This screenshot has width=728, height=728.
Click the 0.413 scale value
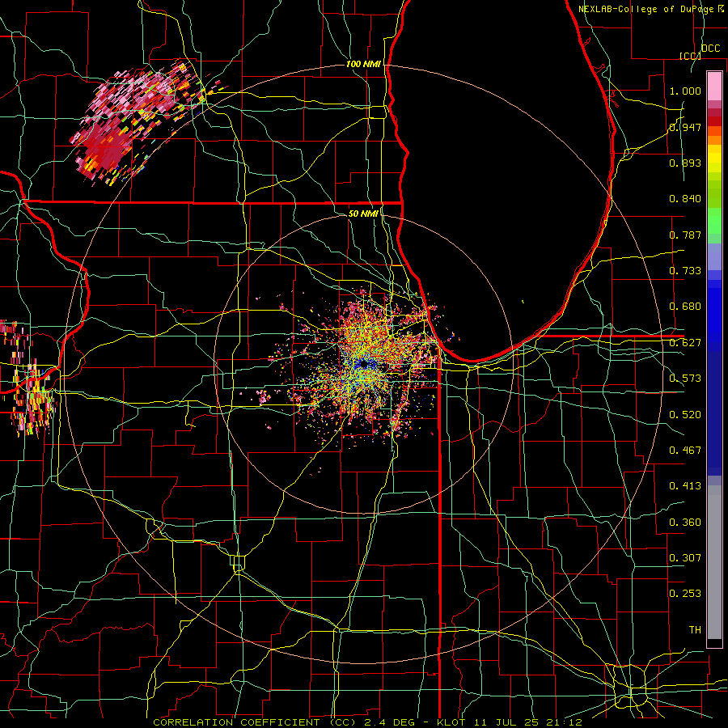[x=685, y=486]
